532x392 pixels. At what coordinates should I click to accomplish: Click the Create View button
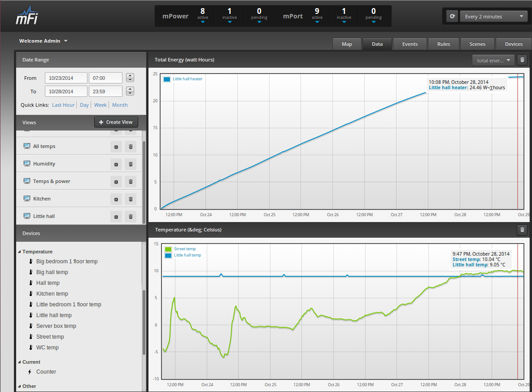(x=116, y=122)
